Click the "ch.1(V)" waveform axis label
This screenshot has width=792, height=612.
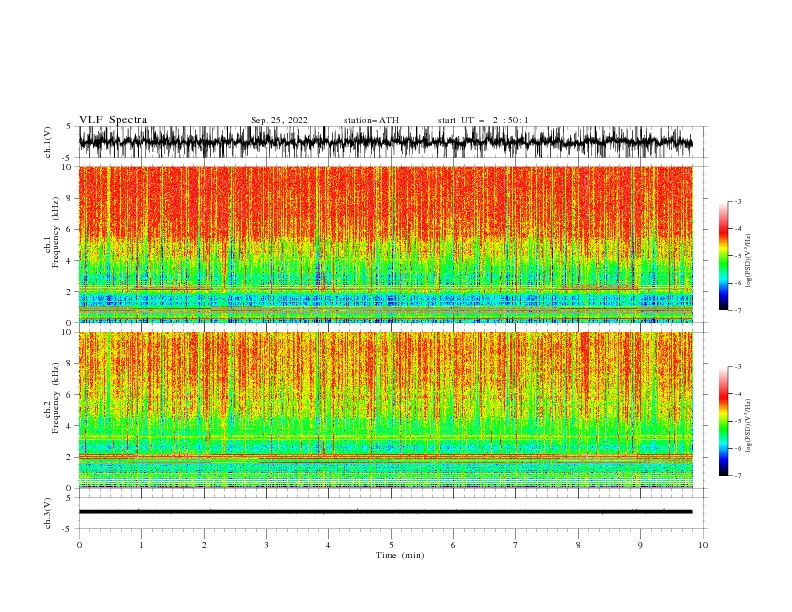pos(48,142)
